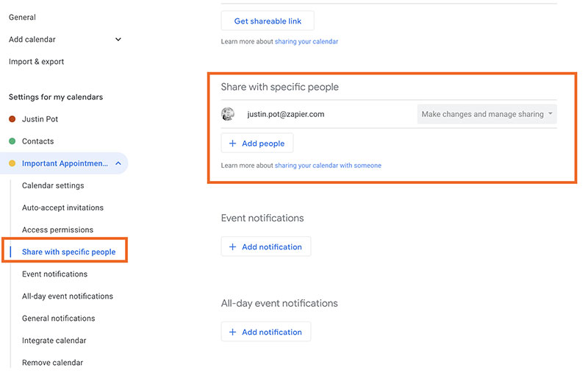Select Remove calendar in sidebar
The height and width of the screenshot is (373, 588).
[x=52, y=363]
